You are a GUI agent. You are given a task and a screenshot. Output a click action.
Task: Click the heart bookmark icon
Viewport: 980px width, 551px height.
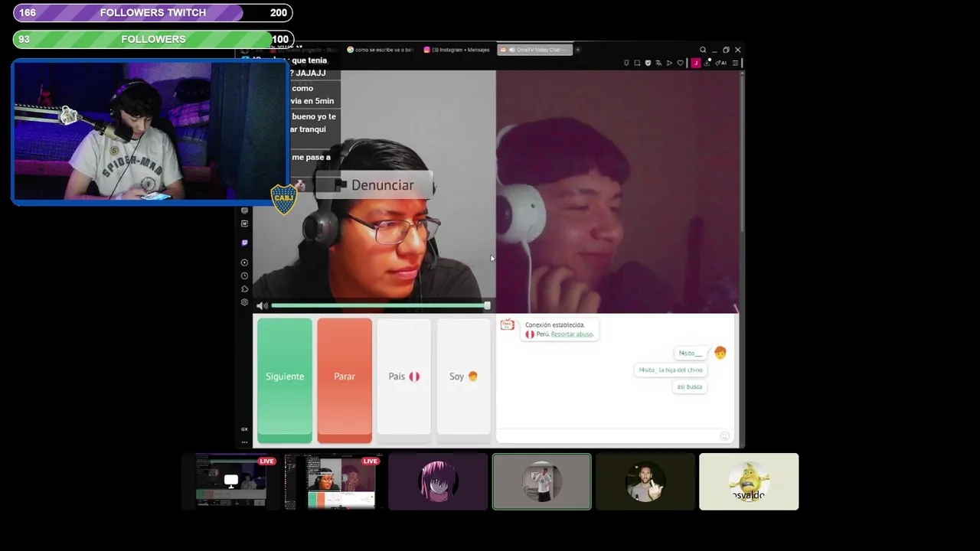(680, 63)
